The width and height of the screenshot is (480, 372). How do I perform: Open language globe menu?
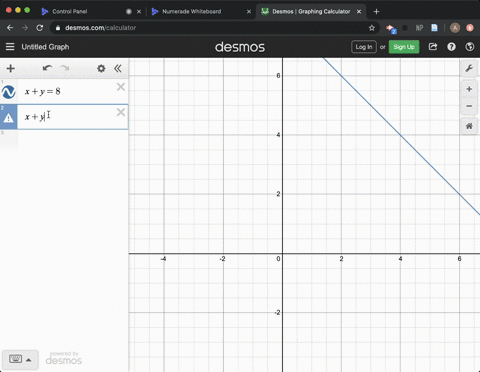click(470, 47)
